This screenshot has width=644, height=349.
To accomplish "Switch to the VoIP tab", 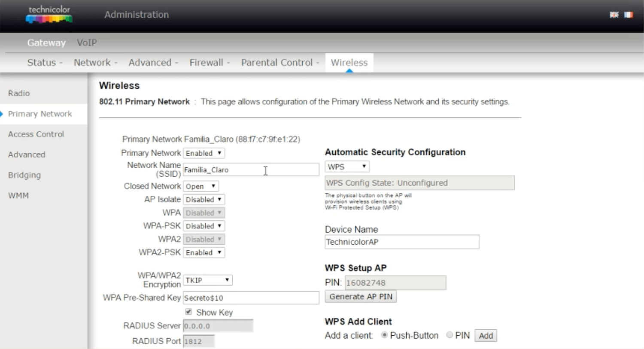I will pyautogui.click(x=87, y=42).
